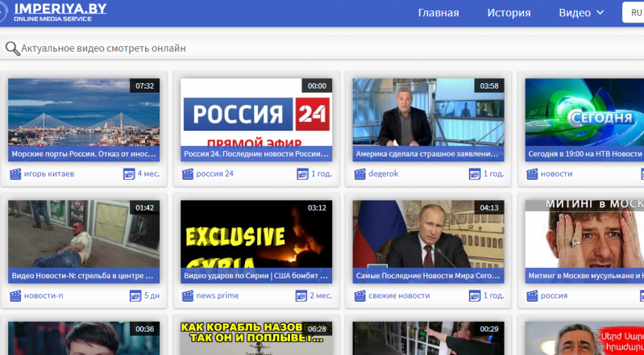Open channel 'news prime'
This screenshot has height=355, width=644.
[x=218, y=295]
